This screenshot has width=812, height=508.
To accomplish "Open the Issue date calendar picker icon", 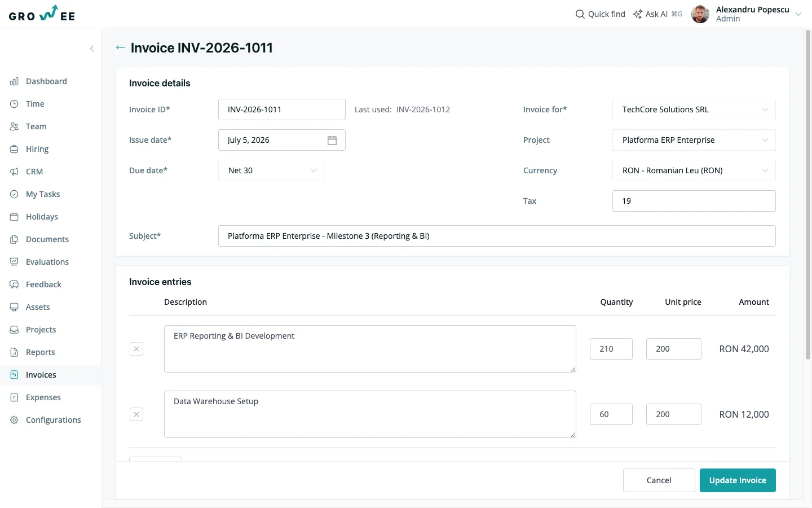I will coord(332,140).
